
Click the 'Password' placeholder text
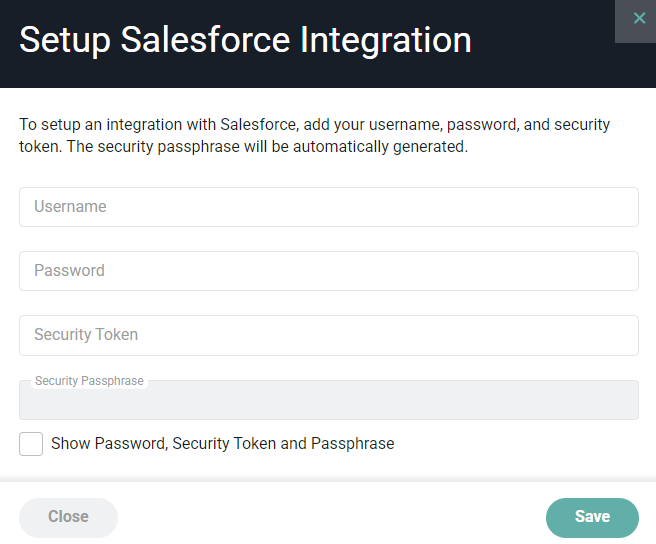(69, 271)
